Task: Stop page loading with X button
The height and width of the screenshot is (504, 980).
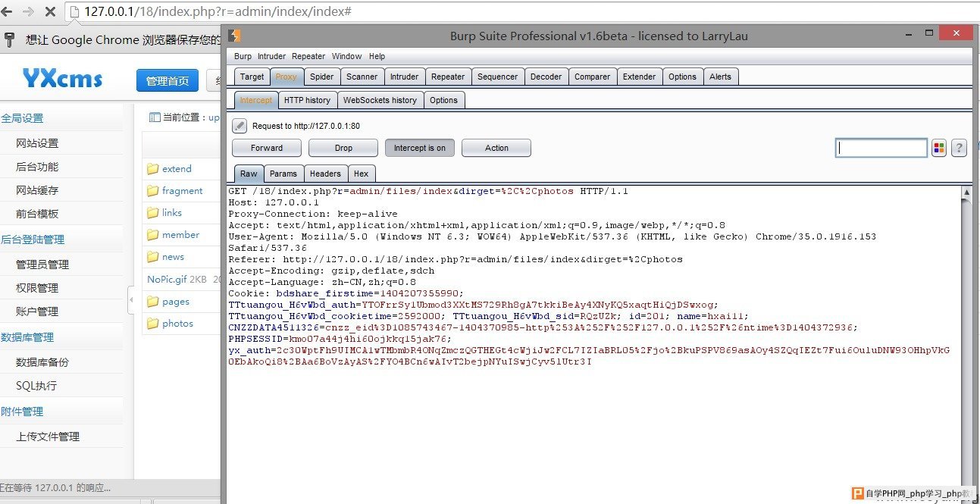Action: click(x=50, y=12)
